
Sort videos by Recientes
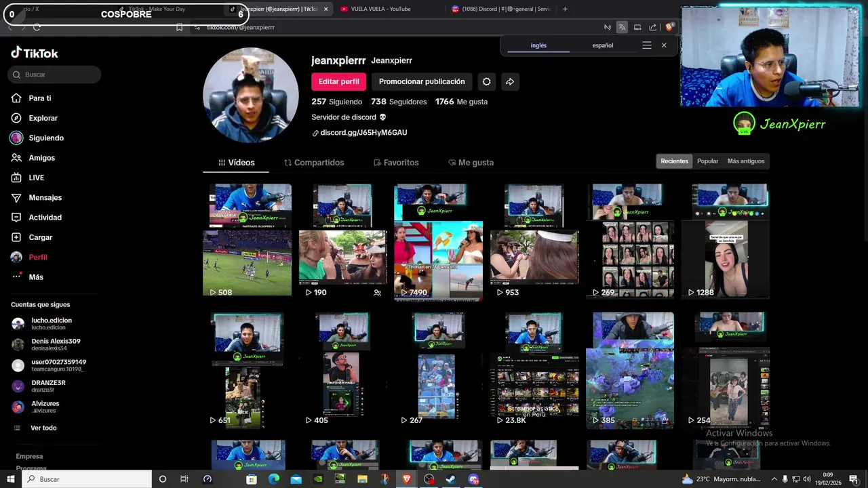pos(674,161)
